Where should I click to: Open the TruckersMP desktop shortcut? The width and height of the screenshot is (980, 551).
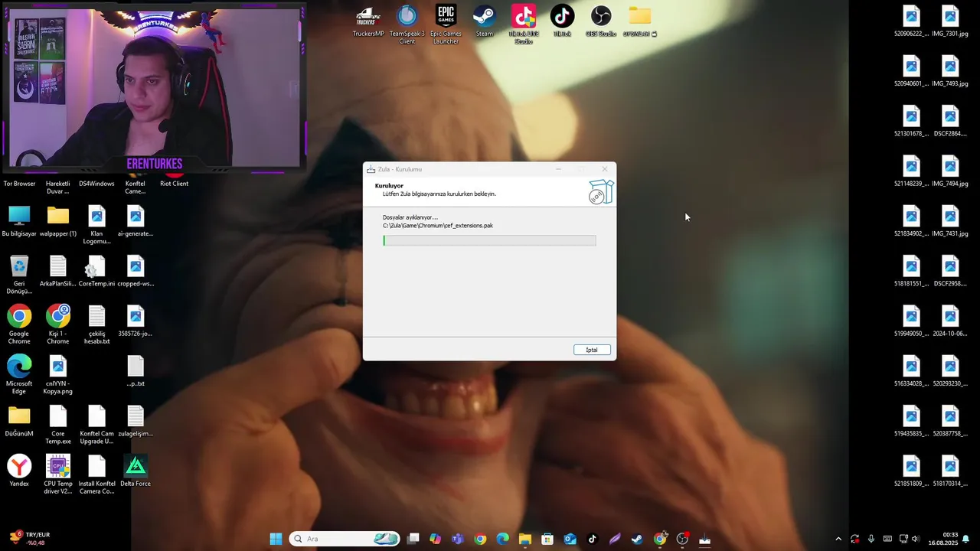click(368, 21)
